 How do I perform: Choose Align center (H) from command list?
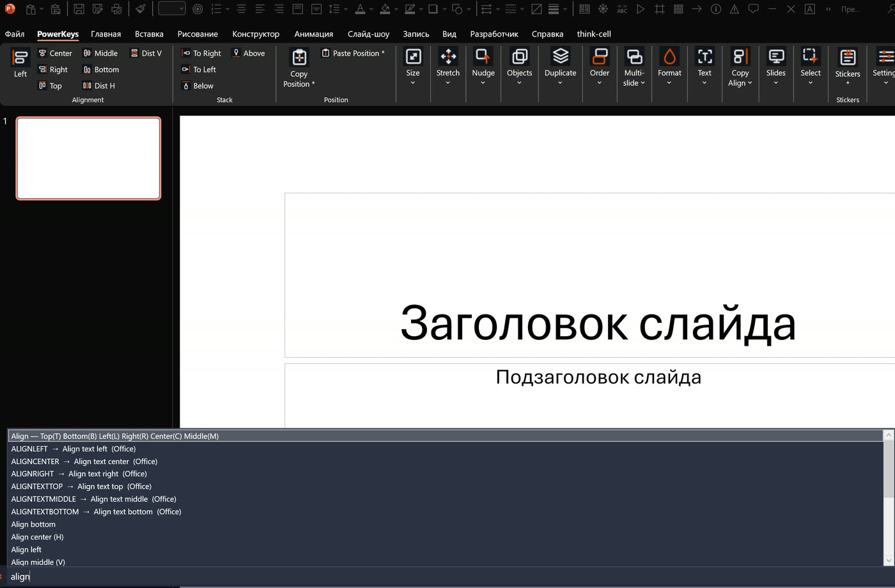[446, 537]
